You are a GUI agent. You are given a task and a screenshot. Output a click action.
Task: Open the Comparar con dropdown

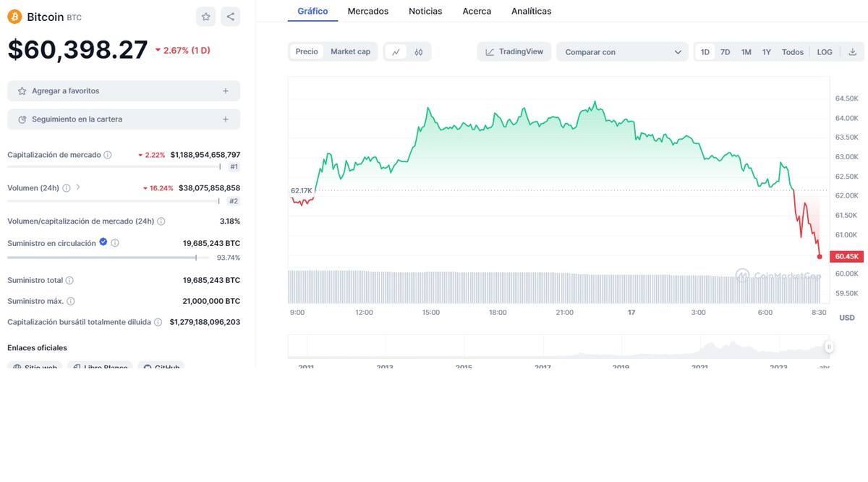click(622, 52)
